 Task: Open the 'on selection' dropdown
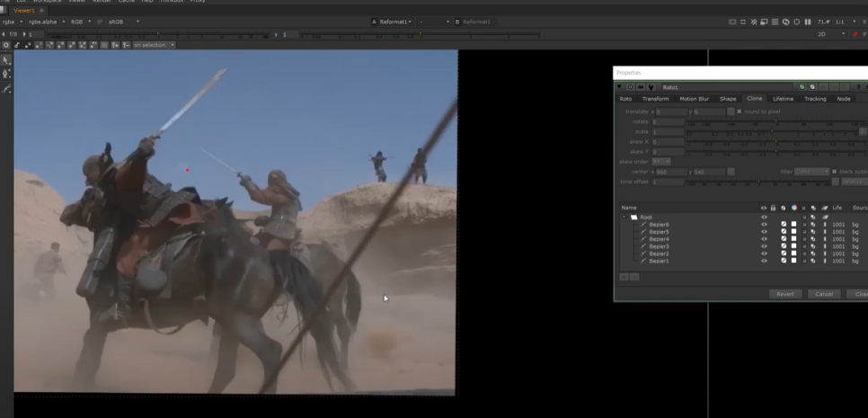(154, 45)
